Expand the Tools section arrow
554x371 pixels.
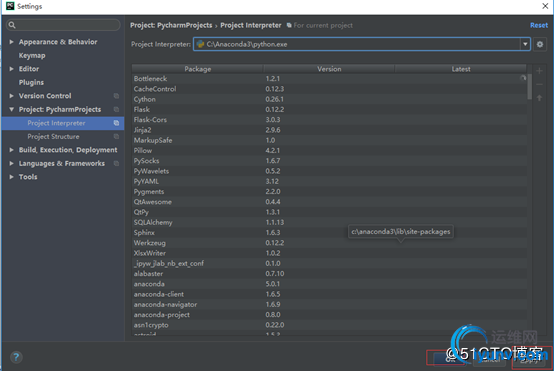click(x=11, y=177)
